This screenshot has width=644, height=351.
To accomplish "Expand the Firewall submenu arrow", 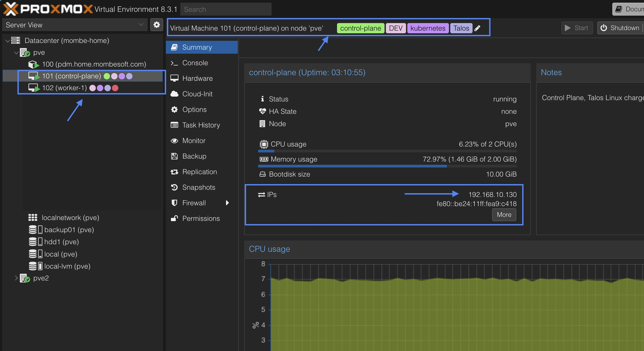I will pos(227,203).
